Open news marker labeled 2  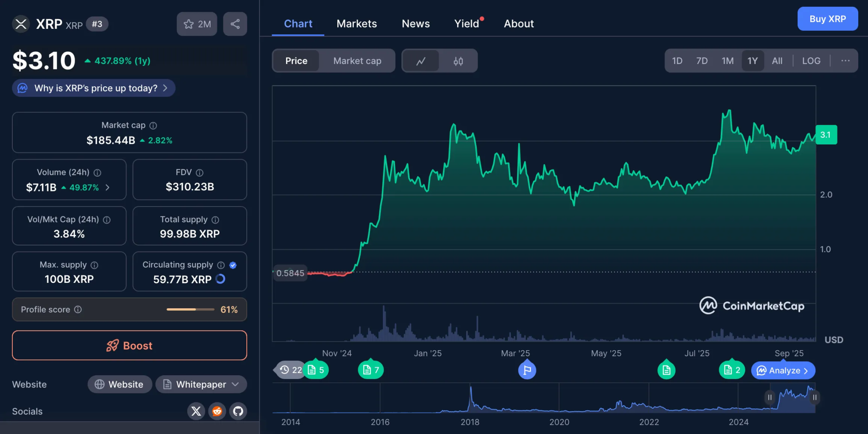tap(732, 370)
